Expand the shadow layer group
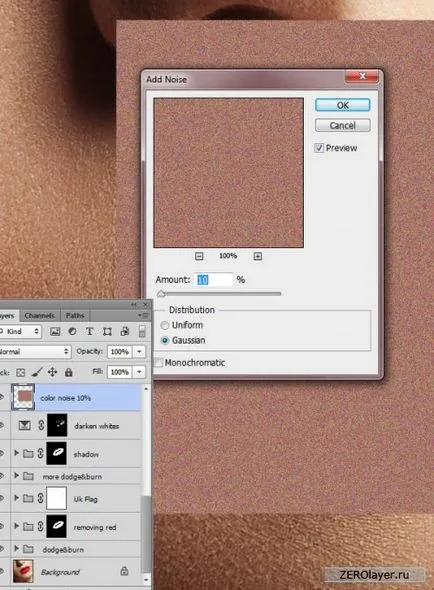Viewport: 434px width, 590px height. click(16, 453)
